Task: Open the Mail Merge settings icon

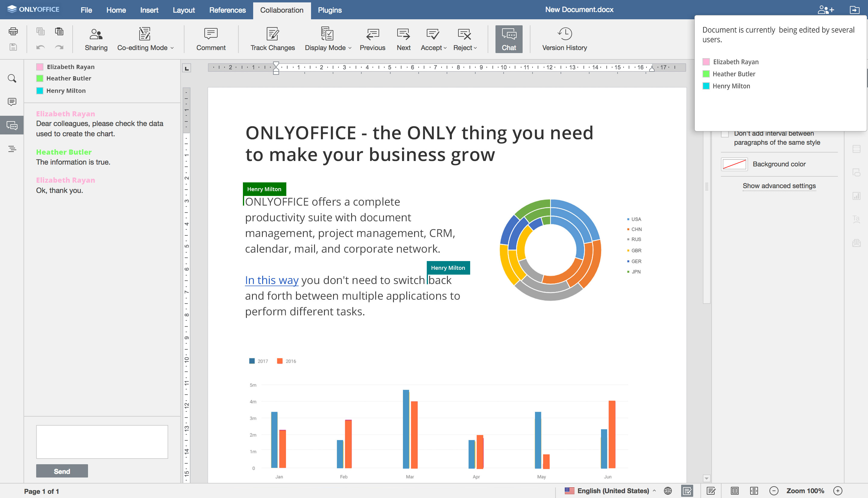Action: [857, 243]
